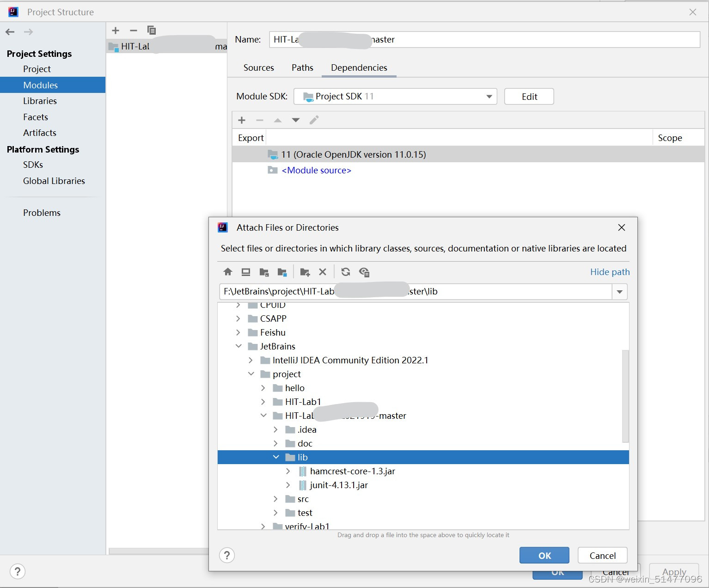Select 11 Oracle OpenJDK dependency row
The image size is (709, 588).
point(468,154)
